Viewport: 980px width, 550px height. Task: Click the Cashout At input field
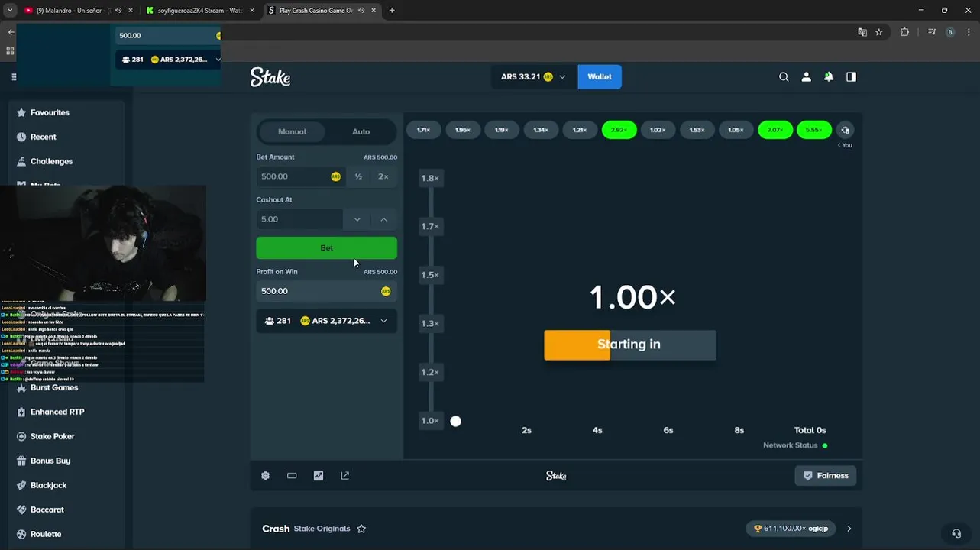299,219
